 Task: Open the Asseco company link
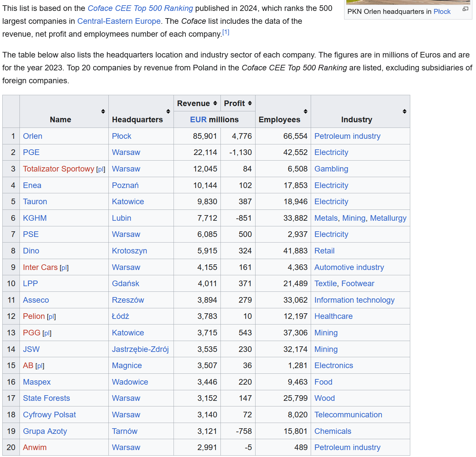[36, 300]
